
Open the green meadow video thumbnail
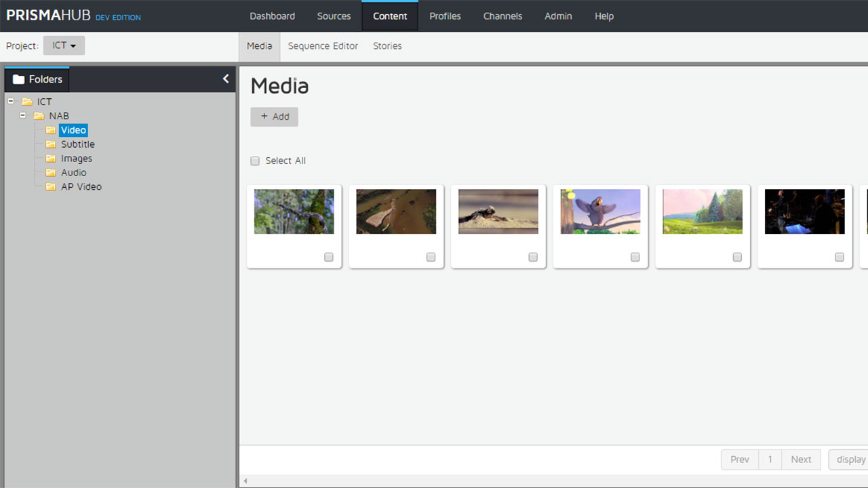[x=703, y=211]
